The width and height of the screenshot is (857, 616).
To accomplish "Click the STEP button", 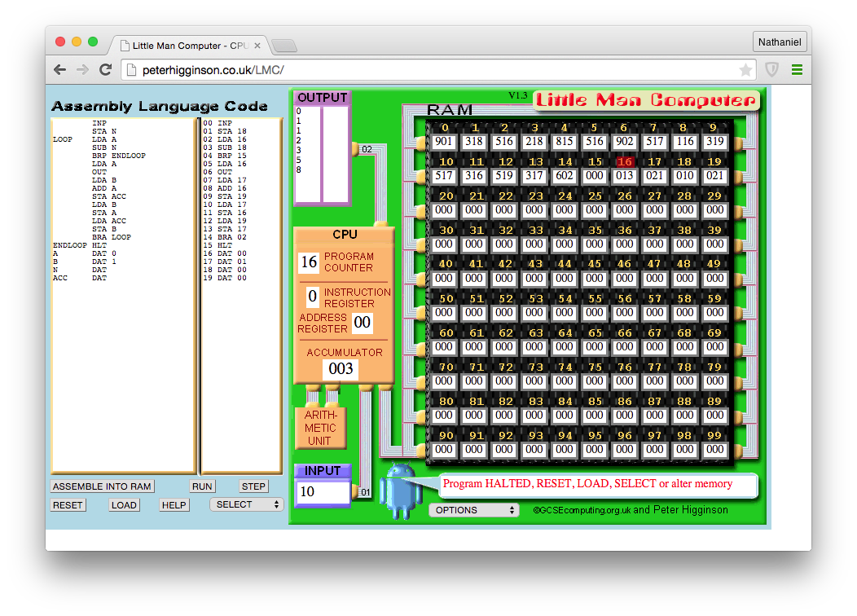I will pyautogui.click(x=253, y=486).
